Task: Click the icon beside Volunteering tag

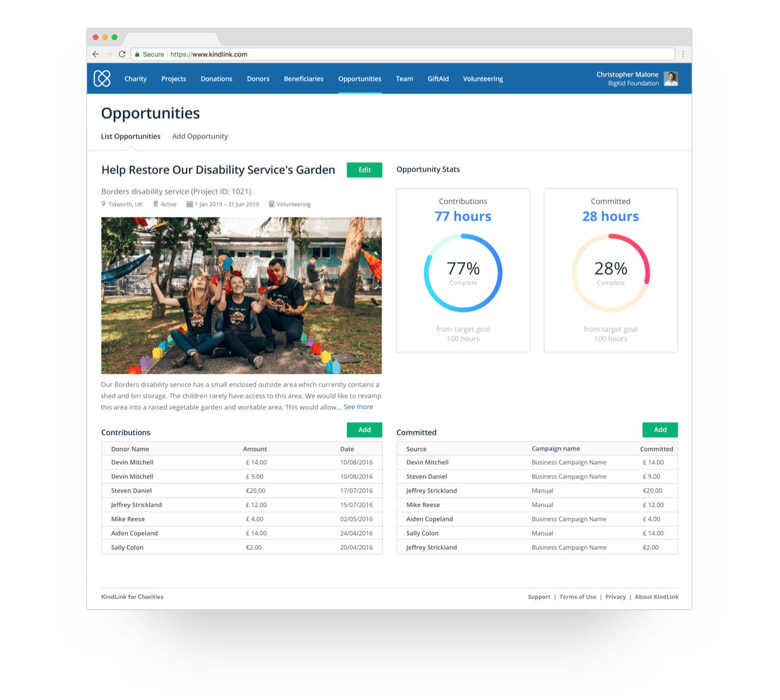Action: (271, 204)
